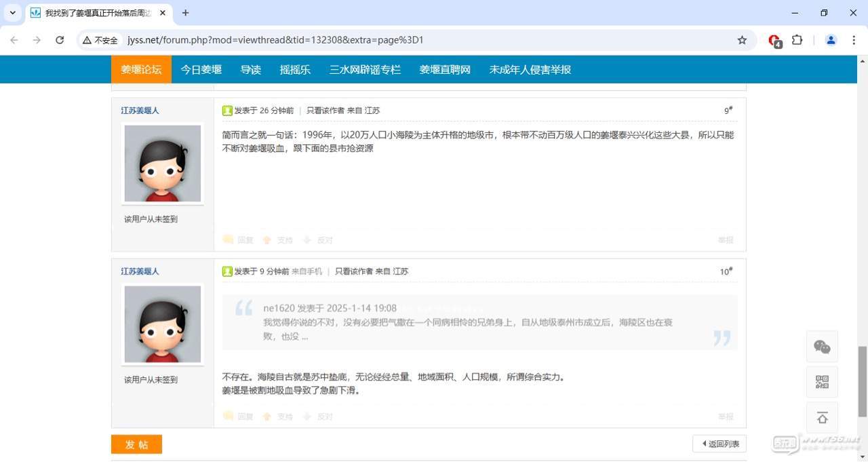
Task: Open the QR code floating icon
Action: pos(822,382)
